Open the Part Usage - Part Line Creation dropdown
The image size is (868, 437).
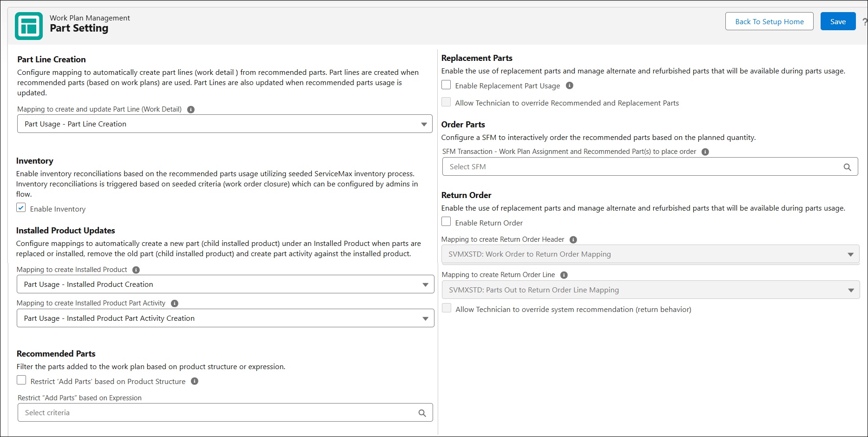click(x=225, y=124)
